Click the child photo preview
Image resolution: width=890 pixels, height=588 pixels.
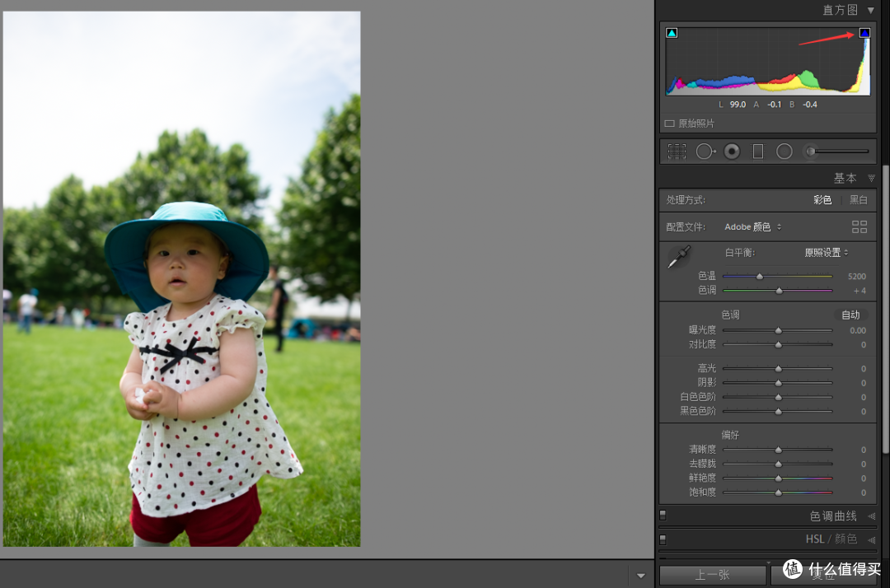[x=181, y=279]
